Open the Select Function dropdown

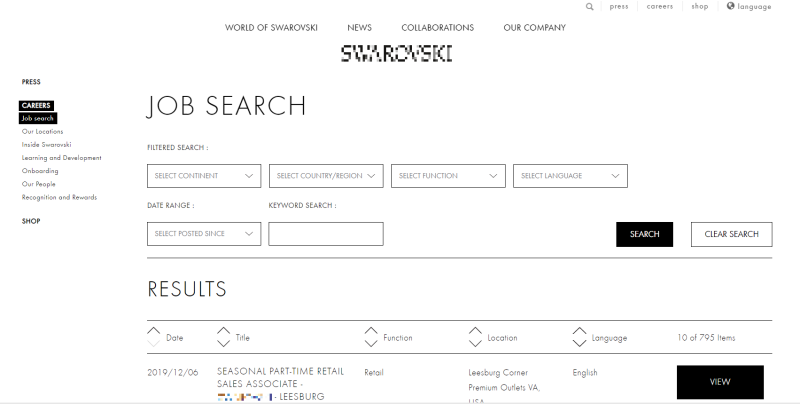tap(448, 176)
